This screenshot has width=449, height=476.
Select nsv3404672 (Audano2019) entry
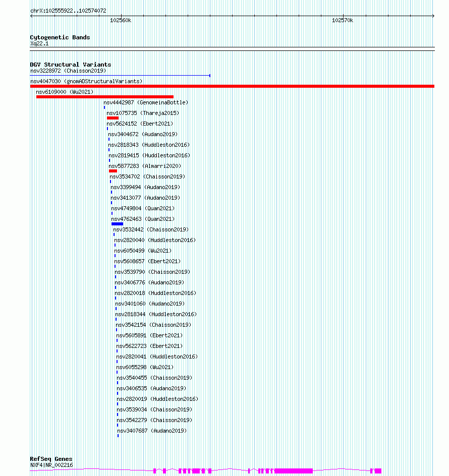pos(143,134)
